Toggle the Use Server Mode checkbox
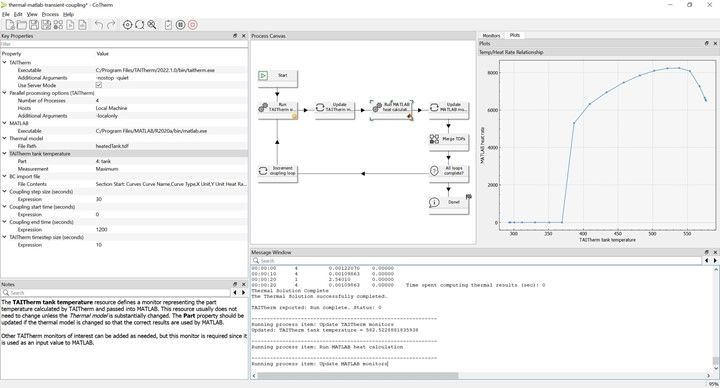The width and height of the screenshot is (720, 388). [98, 85]
